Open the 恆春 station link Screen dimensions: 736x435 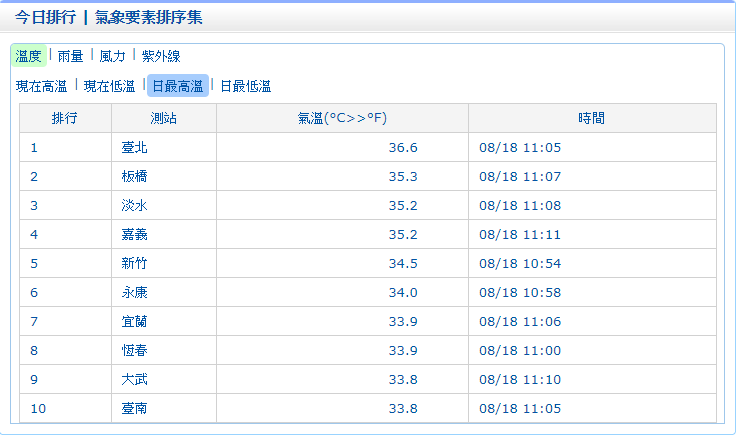click(x=134, y=351)
